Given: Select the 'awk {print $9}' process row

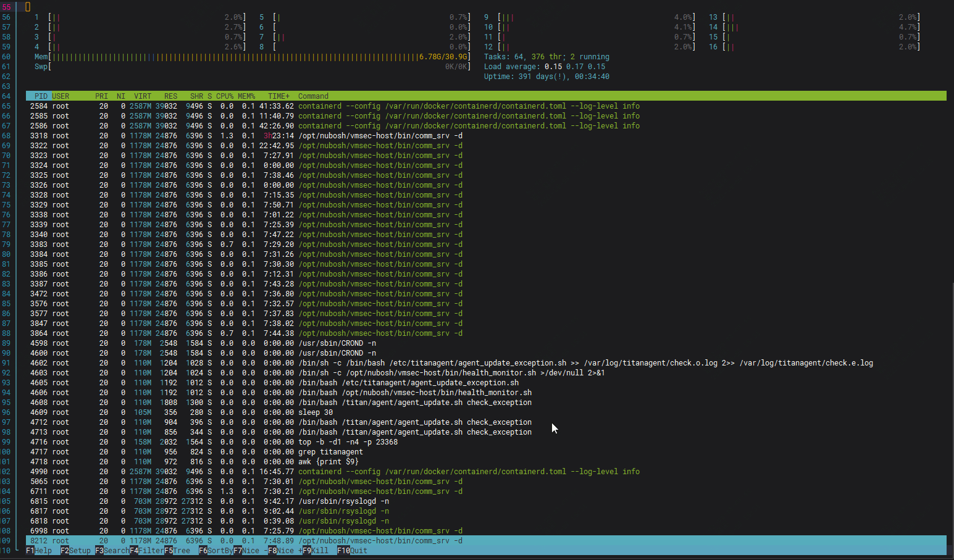Looking at the screenshot, I should tap(328, 462).
